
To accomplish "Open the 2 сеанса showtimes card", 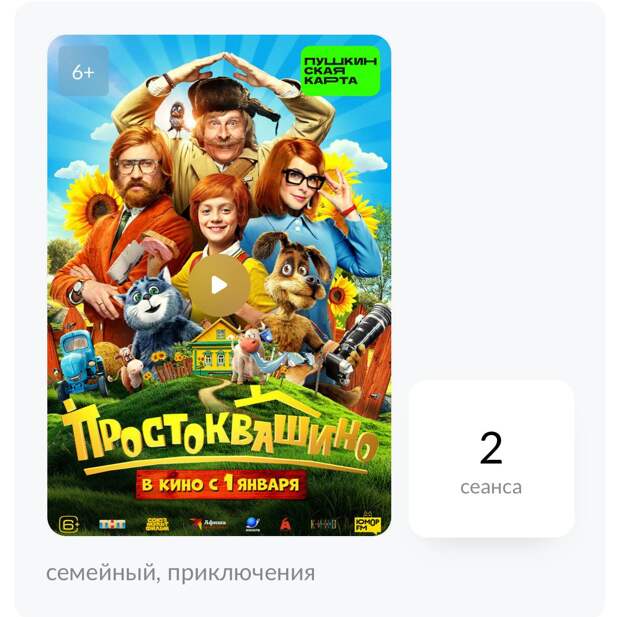I will pyautogui.click(x=491, y=459).
